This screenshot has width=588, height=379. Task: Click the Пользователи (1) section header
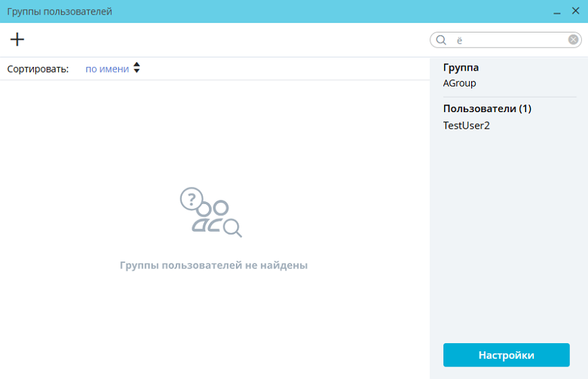(487, 109)
